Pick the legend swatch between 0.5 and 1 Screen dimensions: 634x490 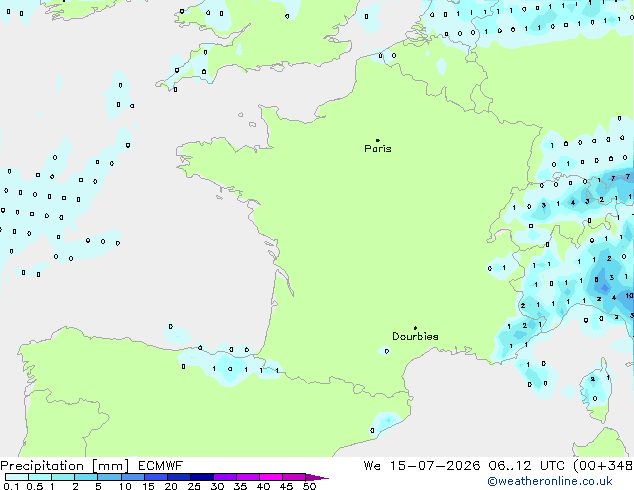pos(40,477)
